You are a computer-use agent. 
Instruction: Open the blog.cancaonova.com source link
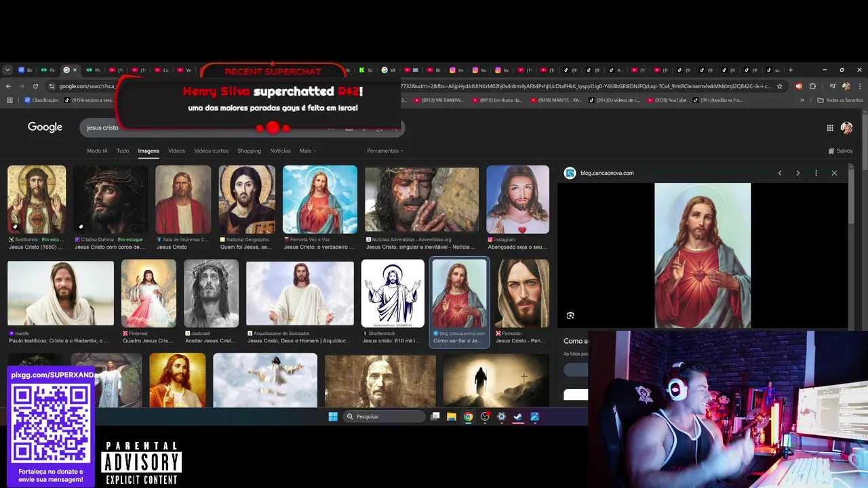pyautogui.click(x=607, y=173)
